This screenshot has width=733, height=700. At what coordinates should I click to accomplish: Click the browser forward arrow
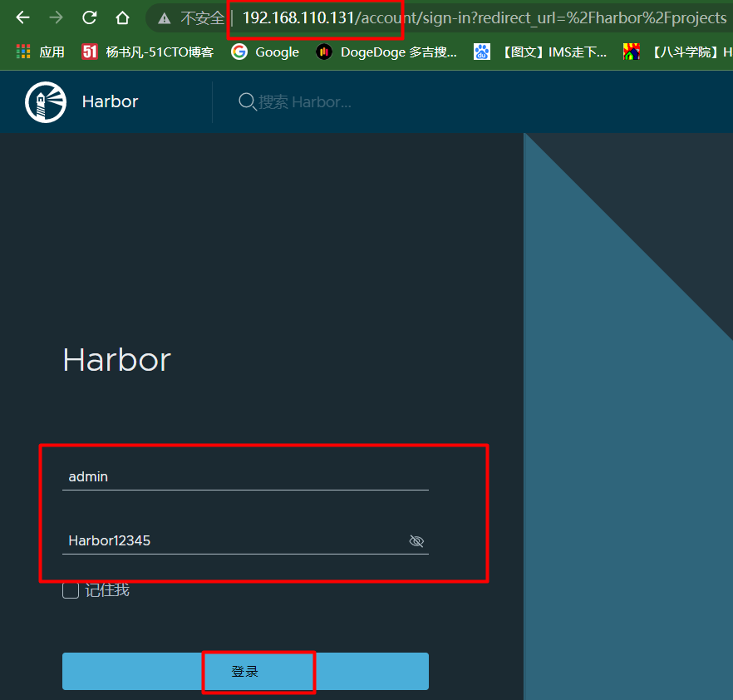(56, 17)
